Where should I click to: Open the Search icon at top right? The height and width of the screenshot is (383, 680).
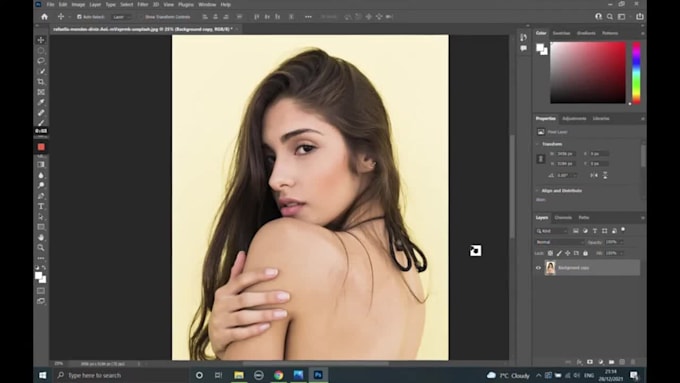click(610, 16)
